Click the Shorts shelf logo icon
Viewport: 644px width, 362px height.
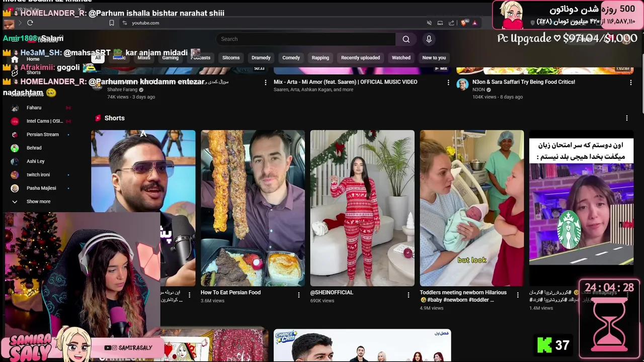click(x=98, y=118)
